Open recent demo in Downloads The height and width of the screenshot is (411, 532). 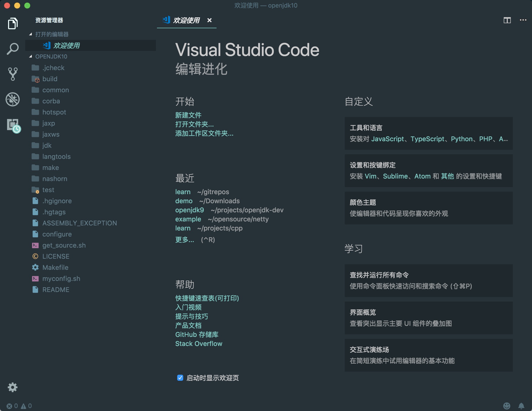tap(184, 201)
